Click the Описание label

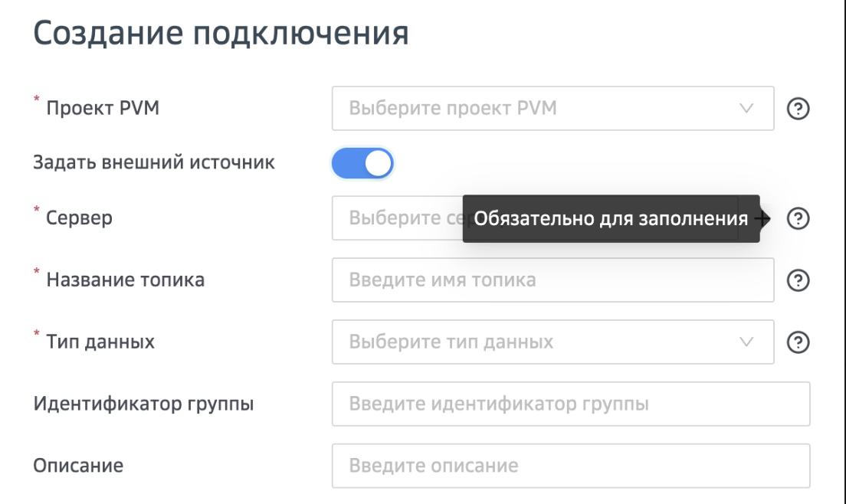78,465
